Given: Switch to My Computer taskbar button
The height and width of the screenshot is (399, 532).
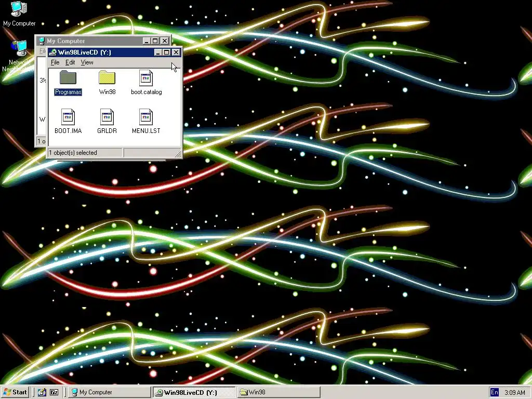Looking at the screenshot, I should point(109,392).
